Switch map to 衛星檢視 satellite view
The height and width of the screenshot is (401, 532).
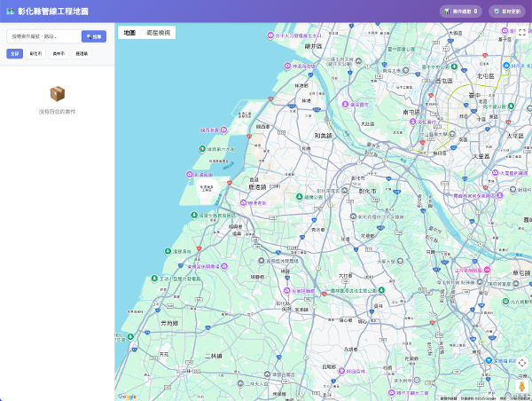(x=158, y=32)
